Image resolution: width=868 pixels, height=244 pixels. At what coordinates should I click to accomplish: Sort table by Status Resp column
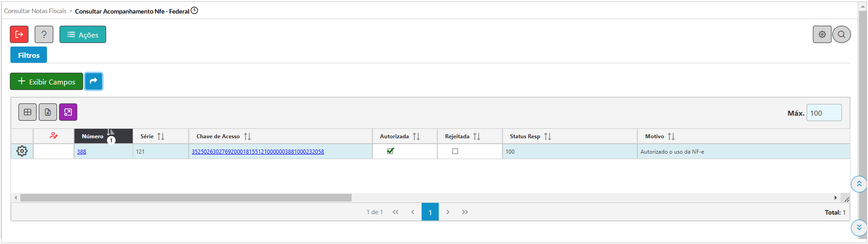coord(548,136)
